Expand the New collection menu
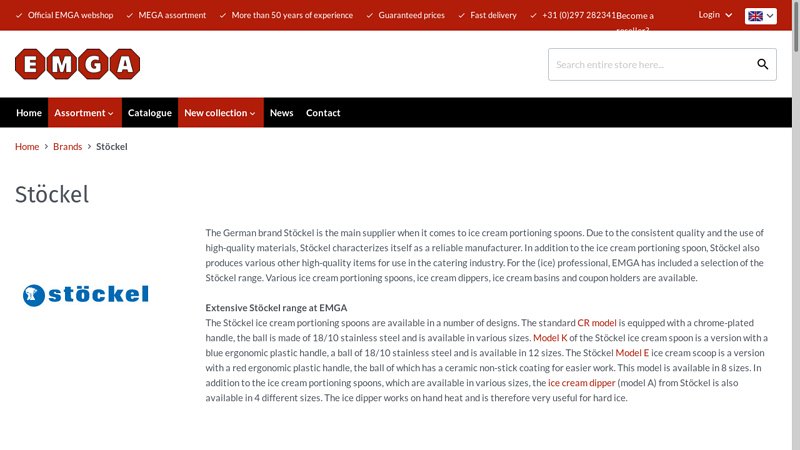This screenshot has height=450, width=800. (220, 113)
